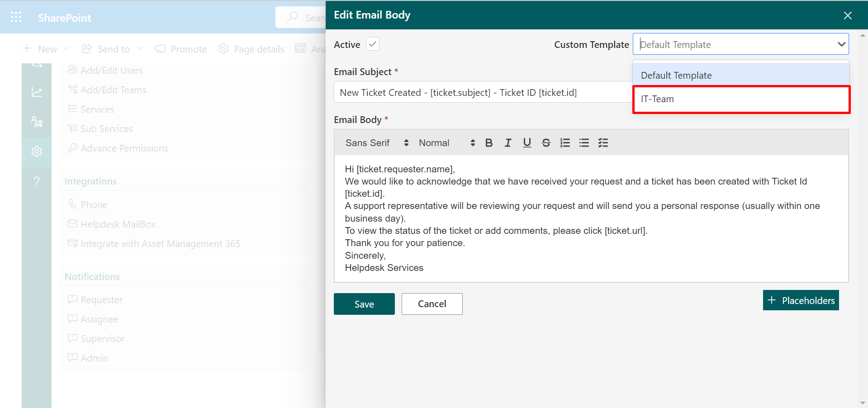
Task: Apply italic formatting in the editor toolbar
Action: tap(508, 143)
